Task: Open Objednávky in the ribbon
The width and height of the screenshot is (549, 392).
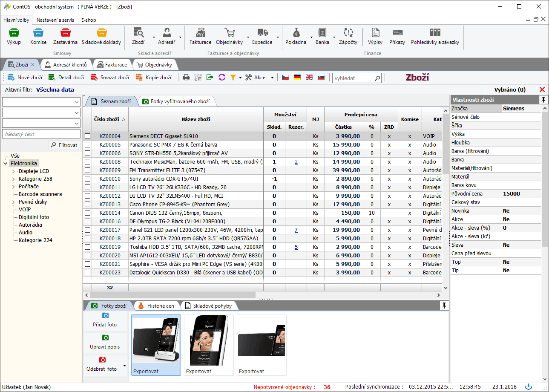Action: pyautogui.click(x=230, y=36)
